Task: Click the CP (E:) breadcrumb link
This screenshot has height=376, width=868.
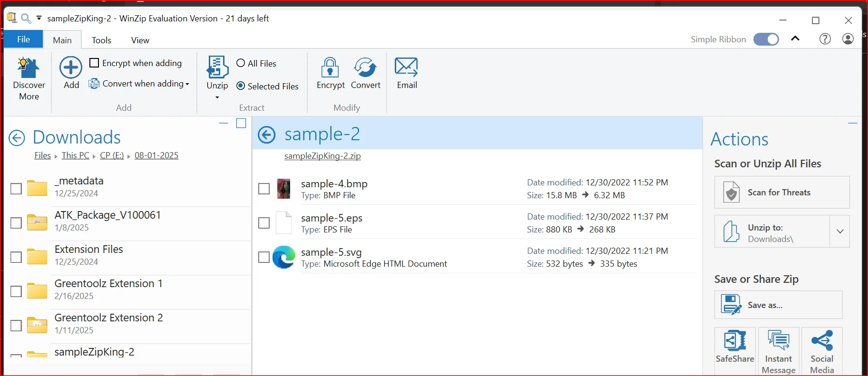Action: (x=112, y=155)
